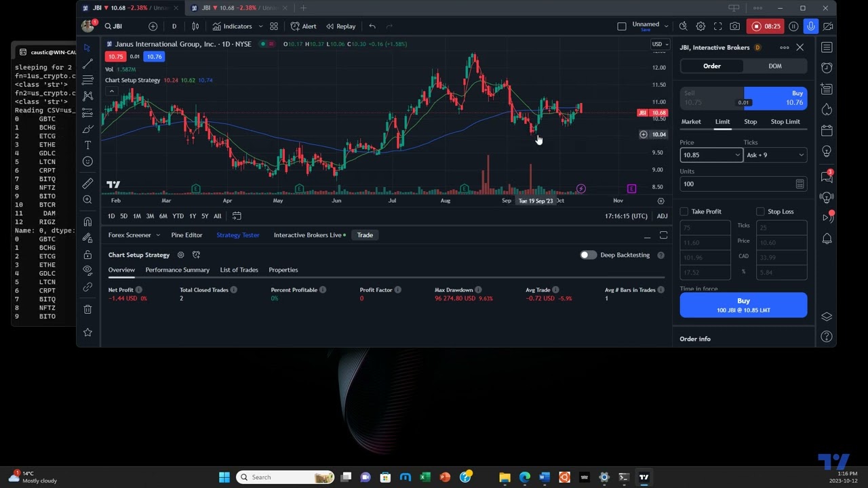
Task: Expand the Price 10.85 dropdown
Action: 737,155
